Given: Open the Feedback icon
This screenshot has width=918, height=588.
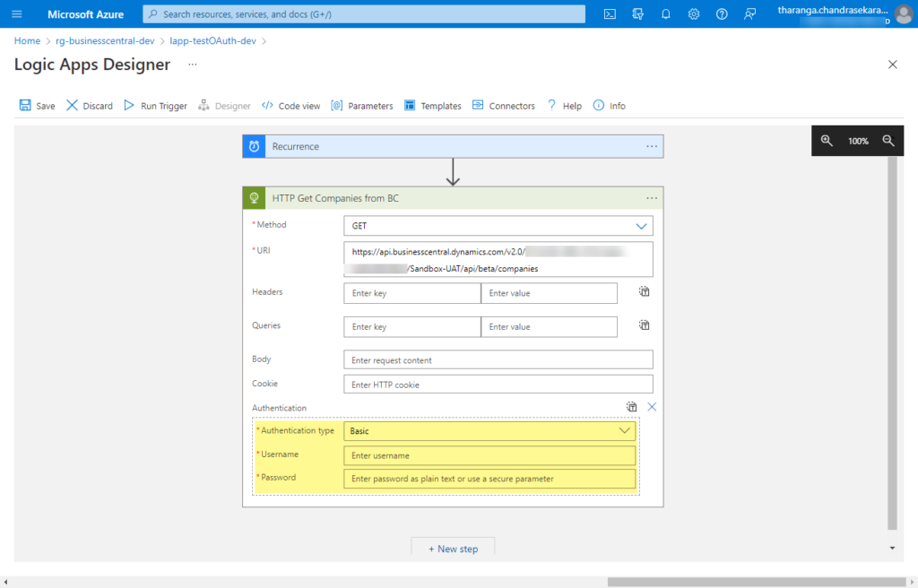Looking at the screenshot, I should (x=750, y=14).
